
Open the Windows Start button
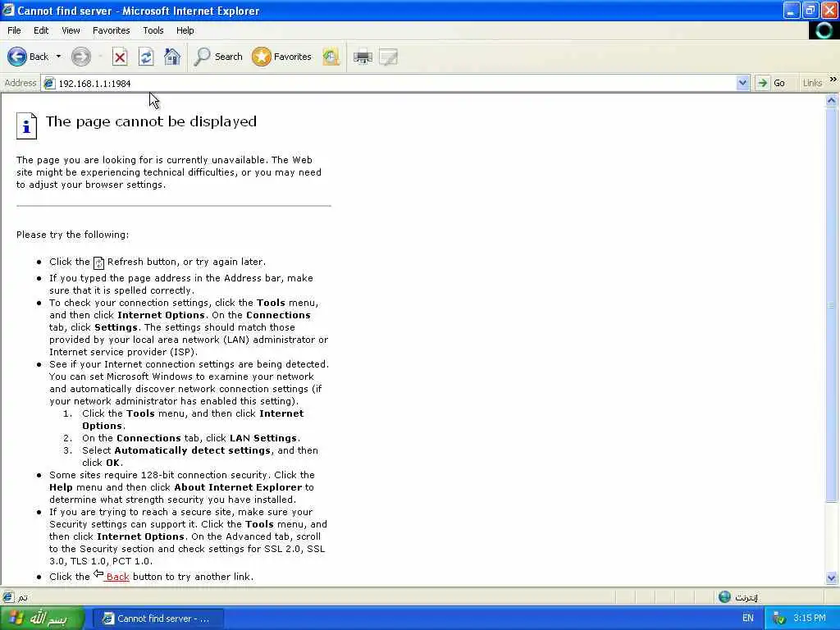42,619
